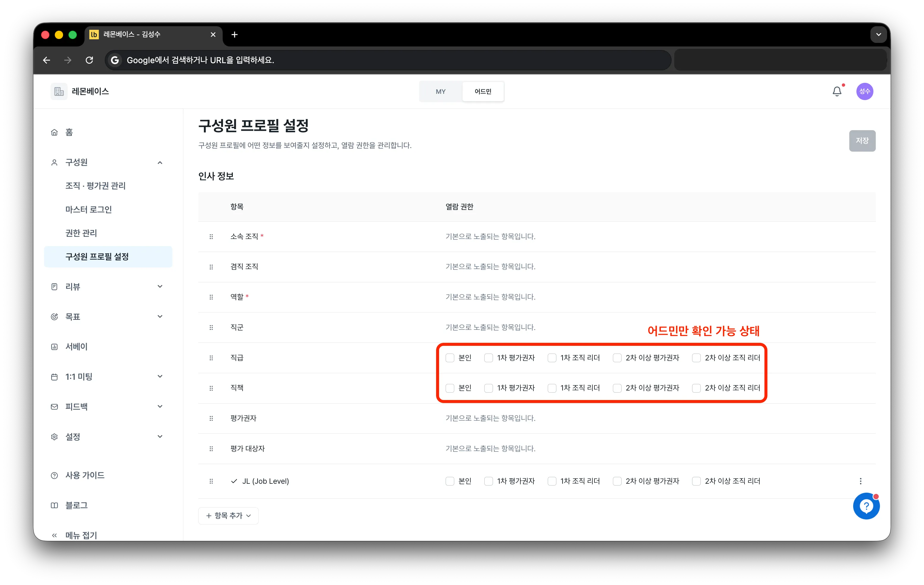Click the 서베이 survey icon in sidebar

pos(54,347)
